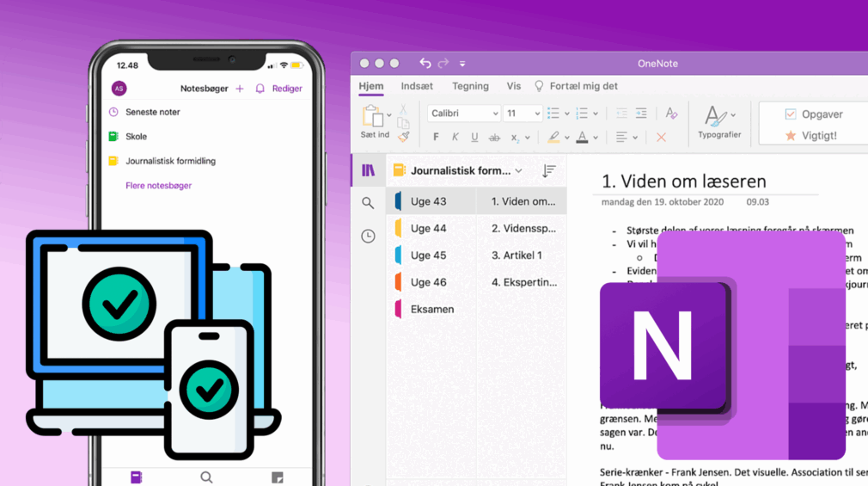Open recent notes clock icon in sidebar
Viewport: 868px width, 486px height.
[368, 236]
